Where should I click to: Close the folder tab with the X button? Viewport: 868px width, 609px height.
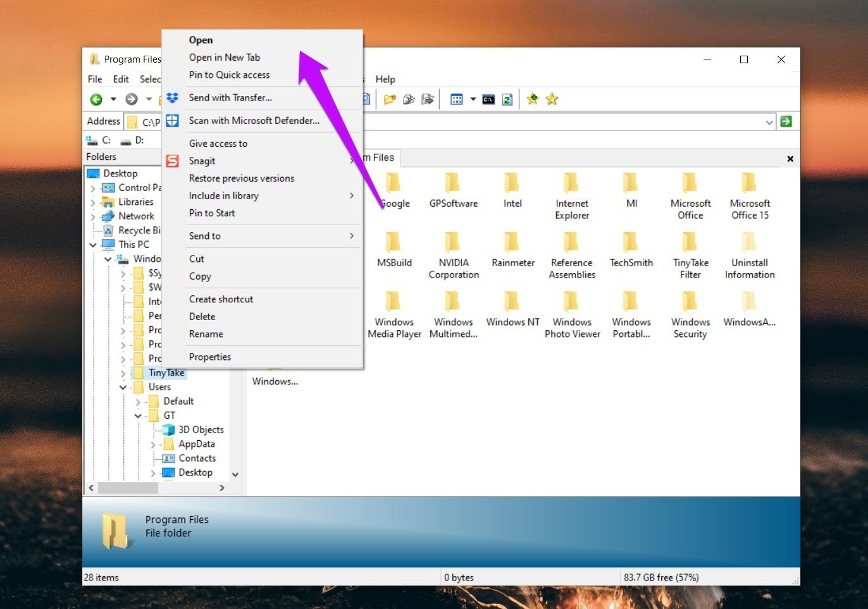coord(790,159)
